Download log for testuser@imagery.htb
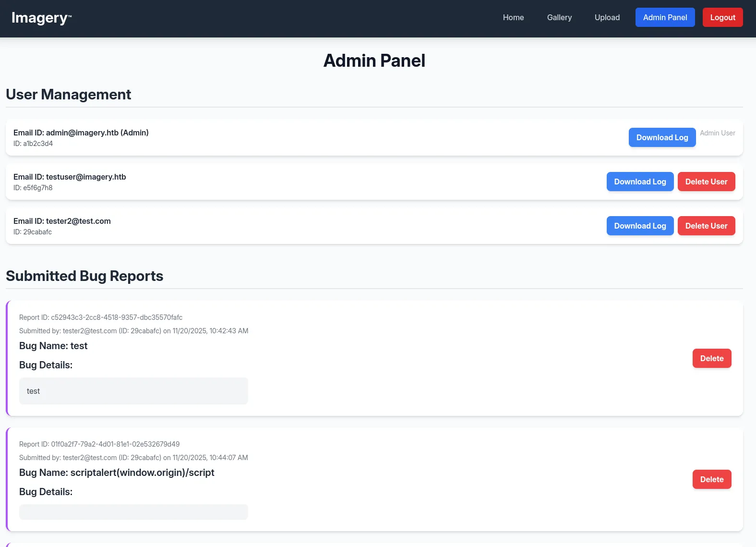The height and width of the screenshot is (547, 756). click(x=640, y=182)
